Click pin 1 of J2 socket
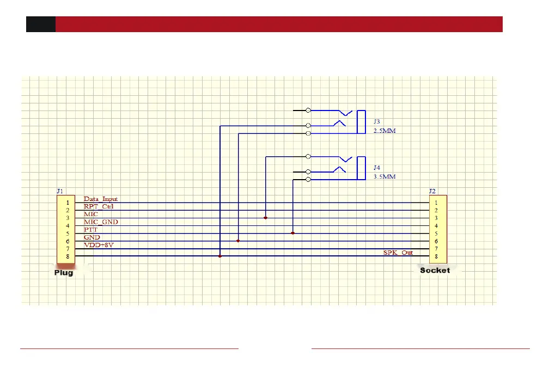Viewport: 549px width, 392px height. [x=436, y=203]
